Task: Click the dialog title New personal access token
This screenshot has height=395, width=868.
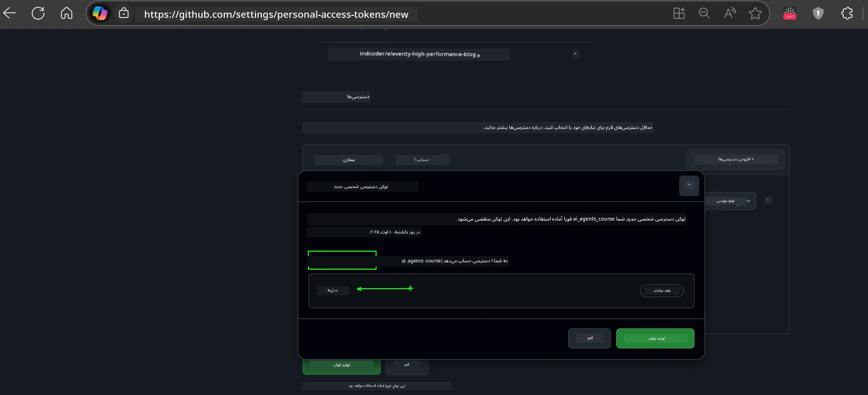Action: (x=362, y=187)
